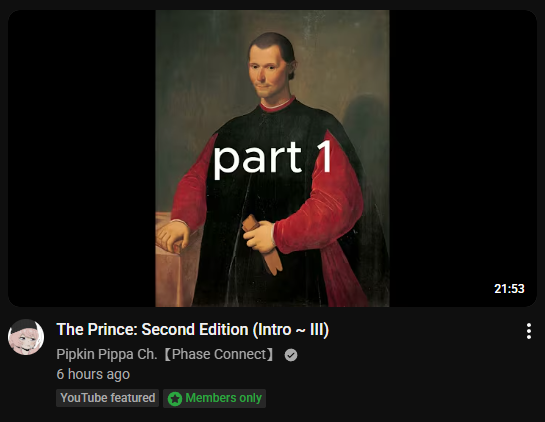Open the three-dot video options menu
The image size is (545, 422).
coord(529,331)
